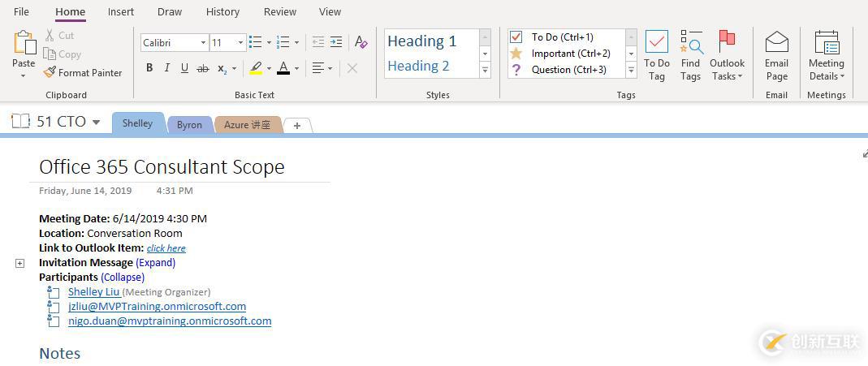This screenshot has width=868, height=366.
Task: Open bullet style dropdown arrow
Action: tap(269, 42)
